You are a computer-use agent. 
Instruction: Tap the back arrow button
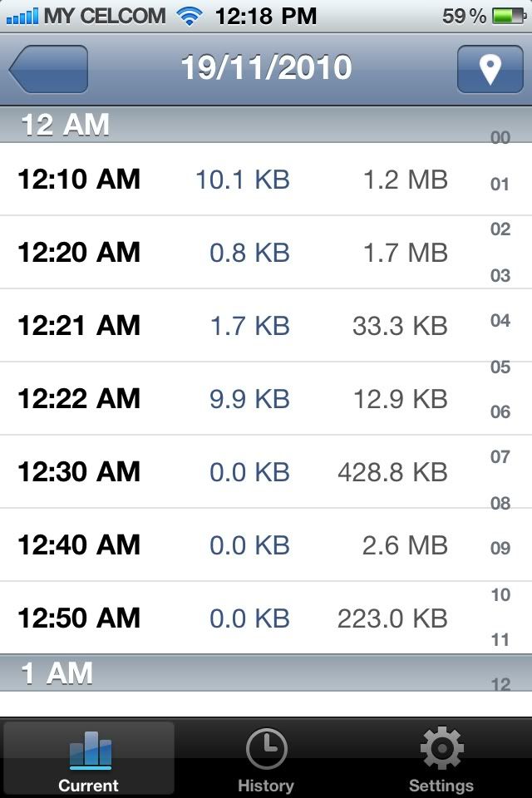pos(48,69)
